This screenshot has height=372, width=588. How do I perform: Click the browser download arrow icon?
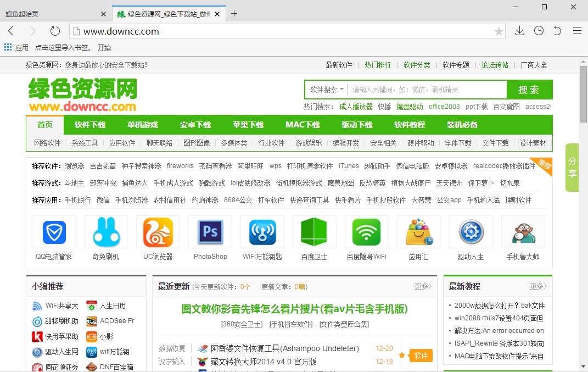(x=519, y=31)
